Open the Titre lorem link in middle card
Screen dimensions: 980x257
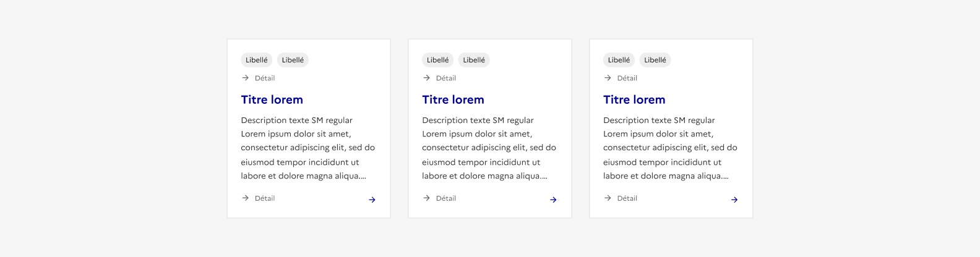pyautogui.click(x=453, y=99)
